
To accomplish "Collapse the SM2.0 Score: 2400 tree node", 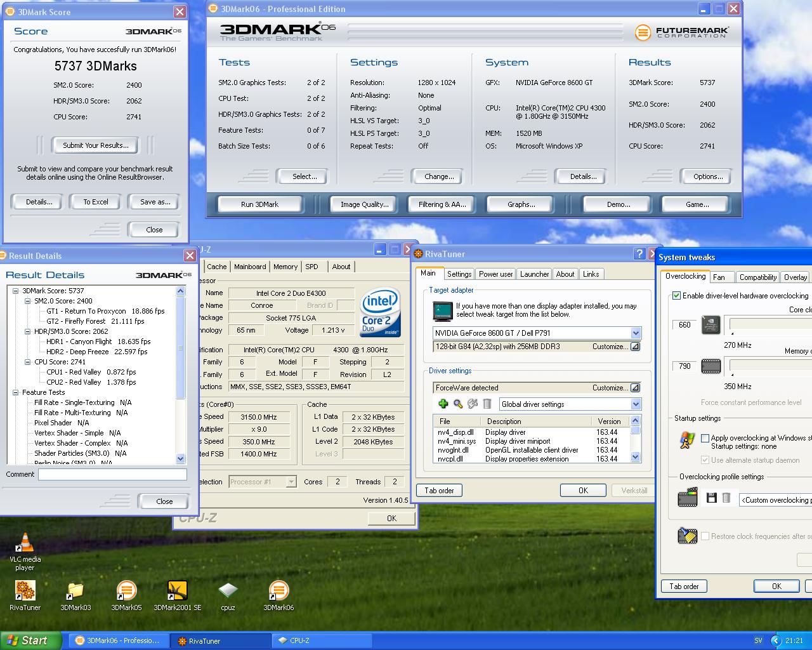I will 28,301.
